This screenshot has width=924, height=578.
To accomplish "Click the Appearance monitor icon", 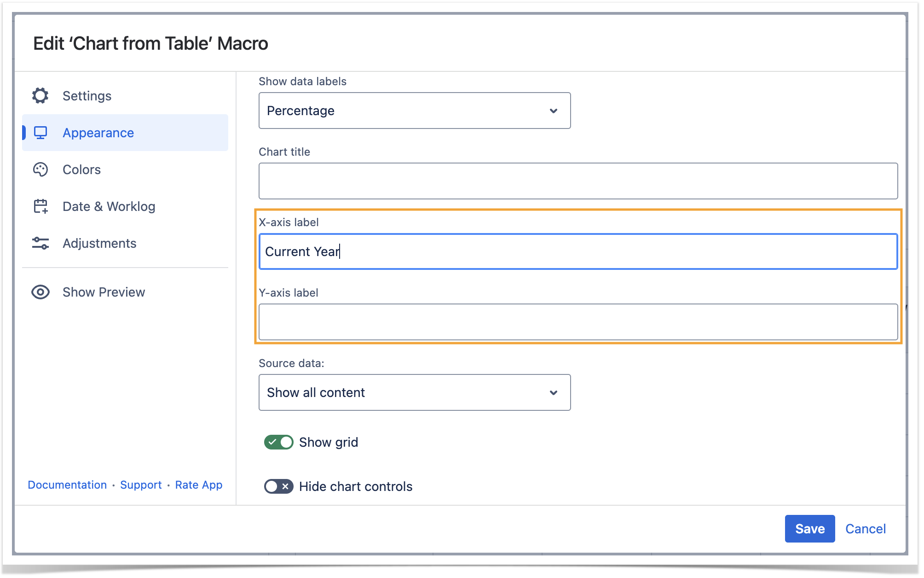I will pos(40,133).
